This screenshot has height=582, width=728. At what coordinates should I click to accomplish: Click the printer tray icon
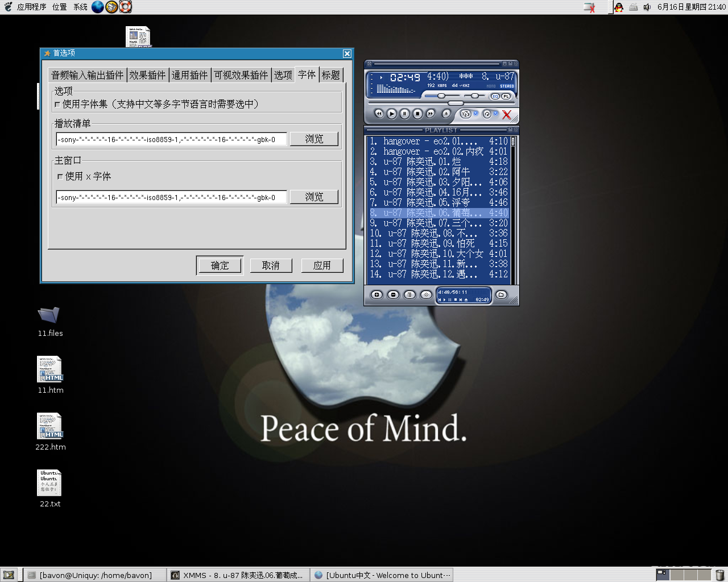click(x=633, y=7)
